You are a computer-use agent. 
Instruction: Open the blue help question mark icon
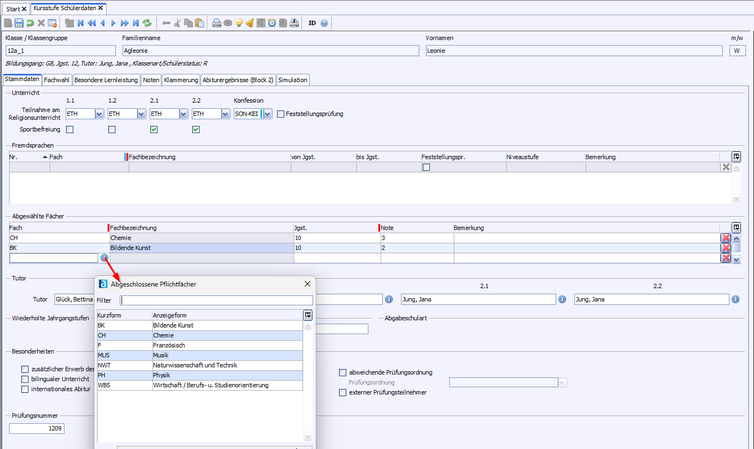(325, 22)
